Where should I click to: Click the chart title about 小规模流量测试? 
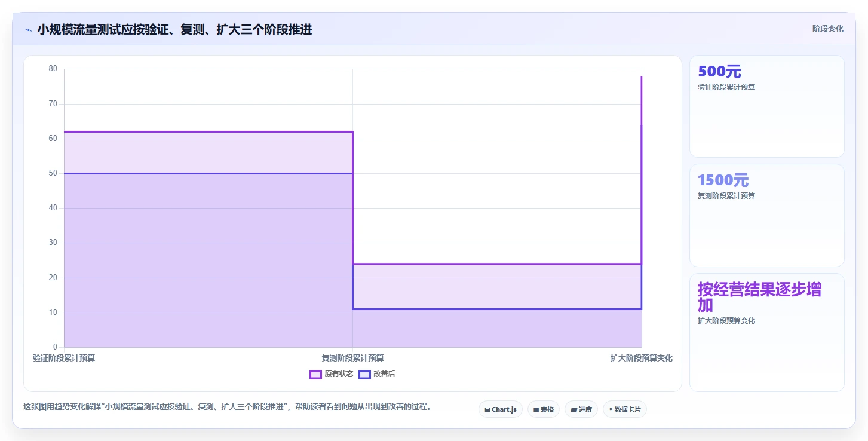tap(174, 29)
